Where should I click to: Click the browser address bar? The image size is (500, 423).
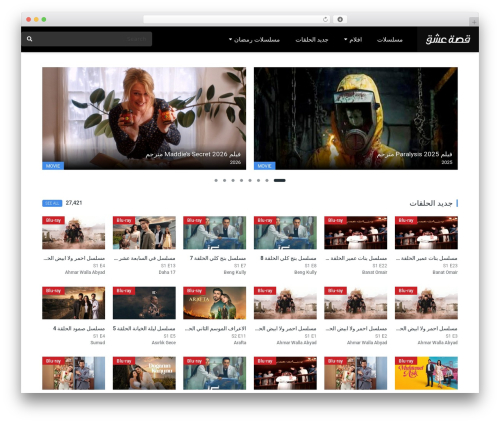[x=237, y=19]
